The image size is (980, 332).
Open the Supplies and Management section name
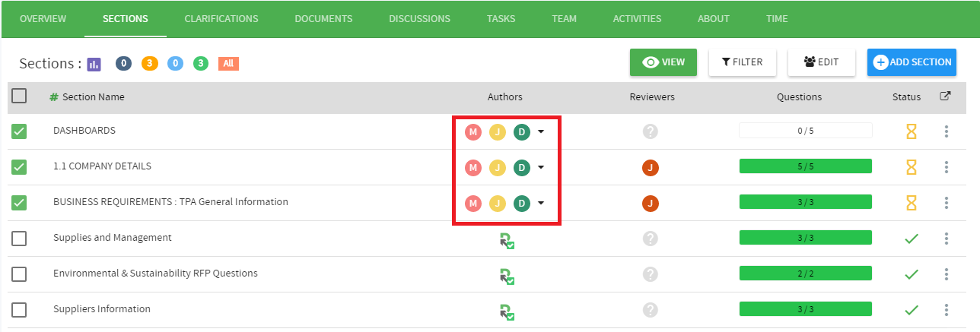tap(113, 238)
